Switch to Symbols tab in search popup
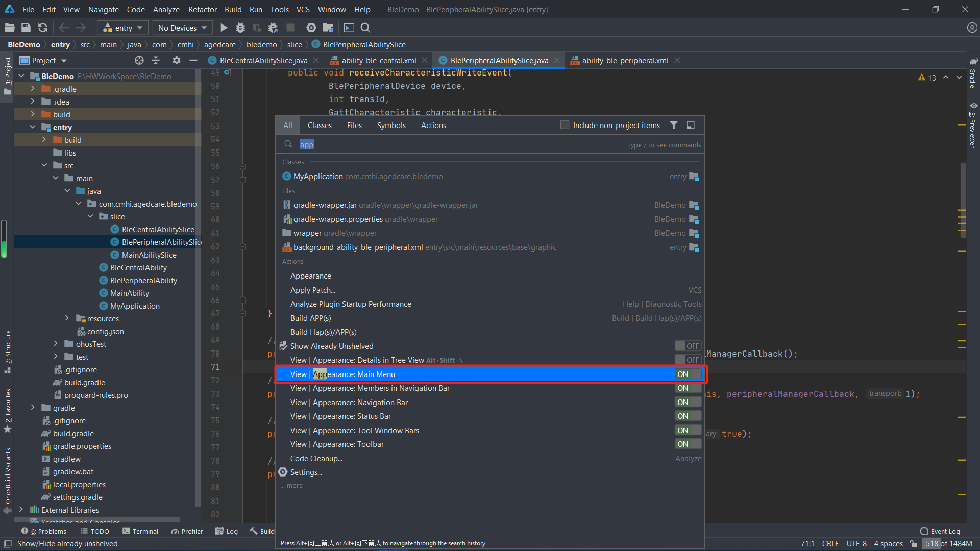The image size is (980, 551). (x=391, y=125)
